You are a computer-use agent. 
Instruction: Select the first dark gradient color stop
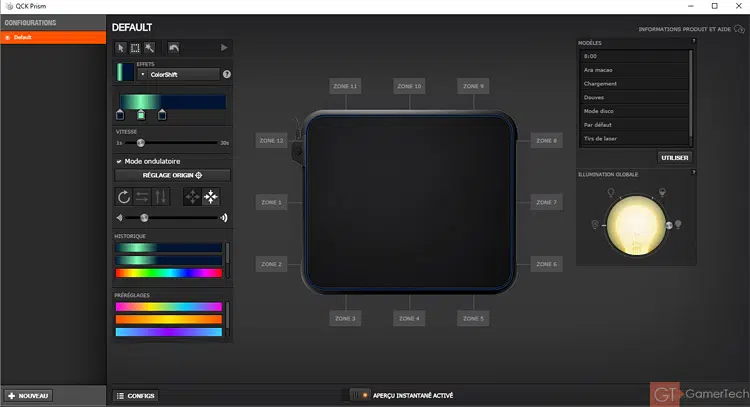[120, 115]
